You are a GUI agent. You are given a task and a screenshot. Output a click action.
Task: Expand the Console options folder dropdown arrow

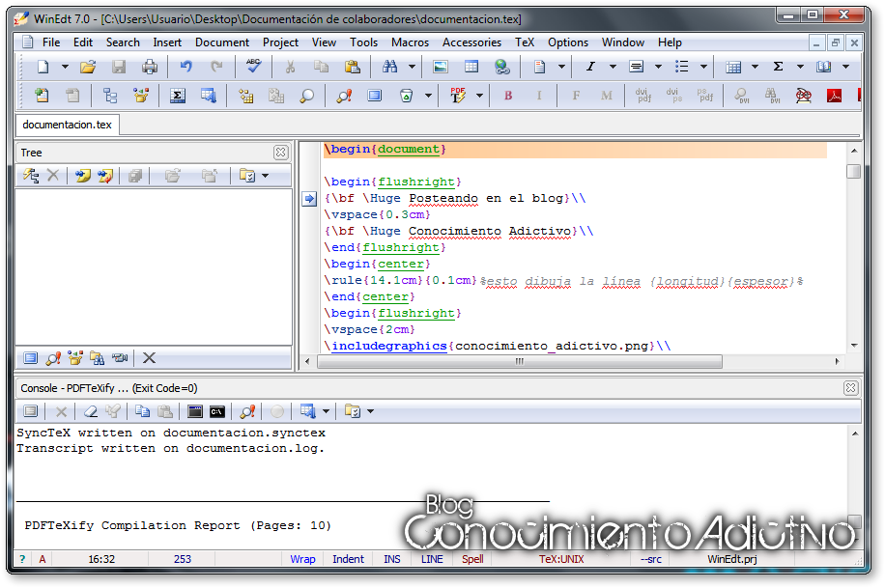click(370, 411)
